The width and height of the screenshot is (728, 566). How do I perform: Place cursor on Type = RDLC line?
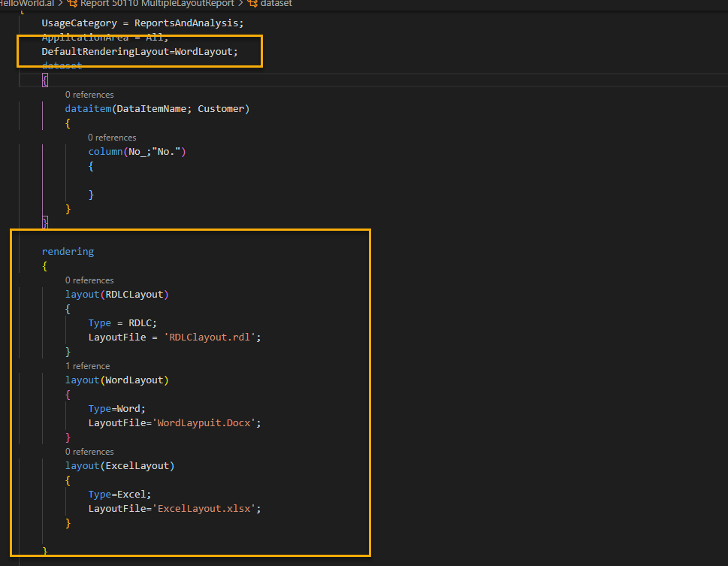pos(122,323)
